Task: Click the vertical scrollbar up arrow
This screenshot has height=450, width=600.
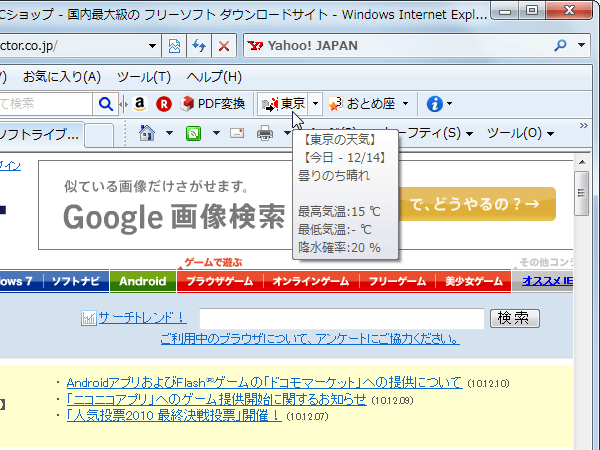Action: pyautogui.click(x=582, y=162)
